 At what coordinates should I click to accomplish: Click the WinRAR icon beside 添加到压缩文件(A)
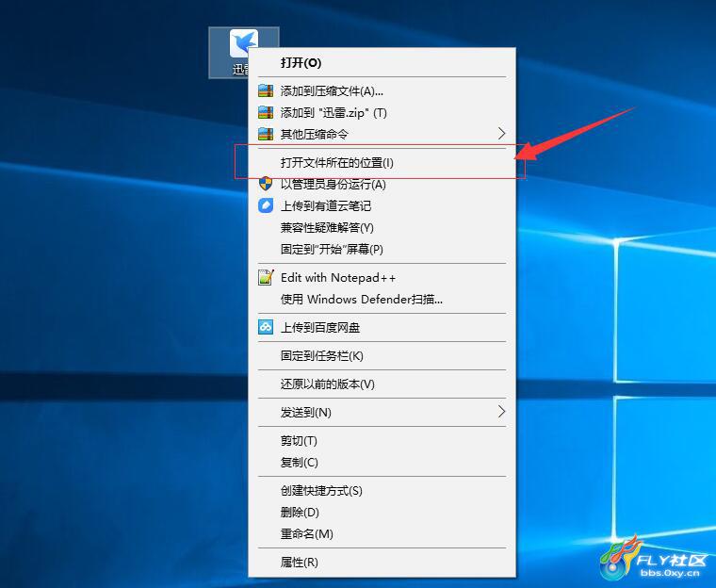pos(266,90)
